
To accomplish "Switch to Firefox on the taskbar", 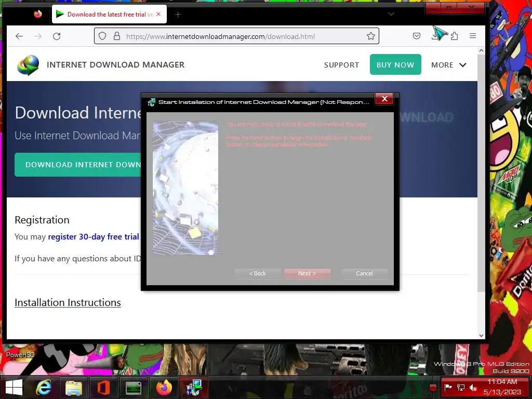I will (x=164, y=387).
